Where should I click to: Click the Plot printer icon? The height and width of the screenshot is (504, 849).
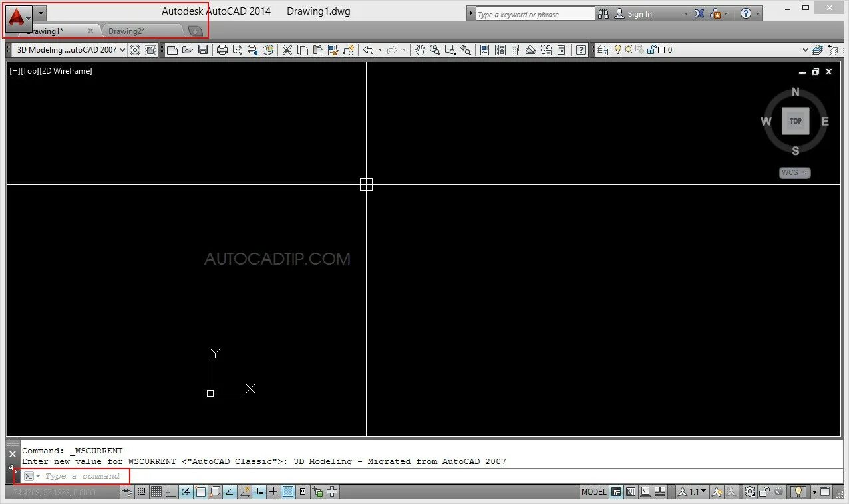click(x=222, y=50)
